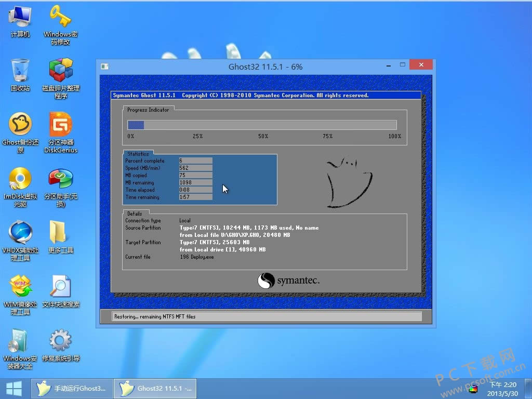
Task: Click the Windows Start button
Action: (14, 388)
